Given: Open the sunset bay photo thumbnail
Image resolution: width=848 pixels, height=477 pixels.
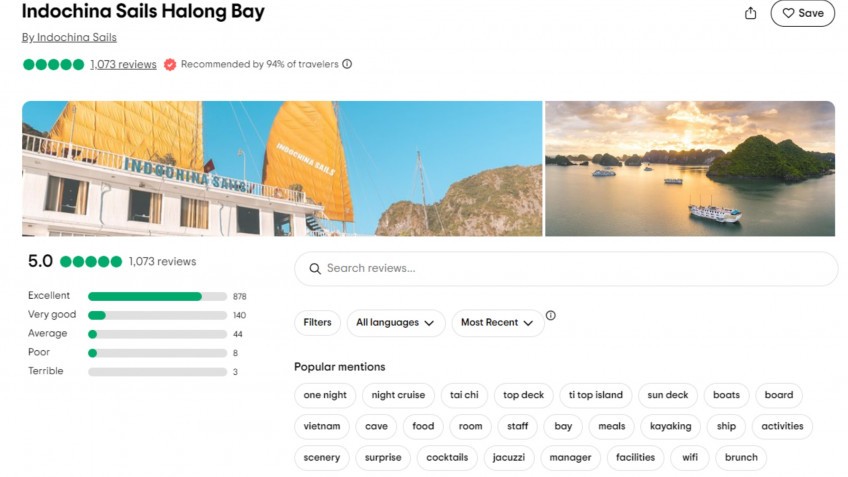Looking at the screenshot, I should 689,168.
